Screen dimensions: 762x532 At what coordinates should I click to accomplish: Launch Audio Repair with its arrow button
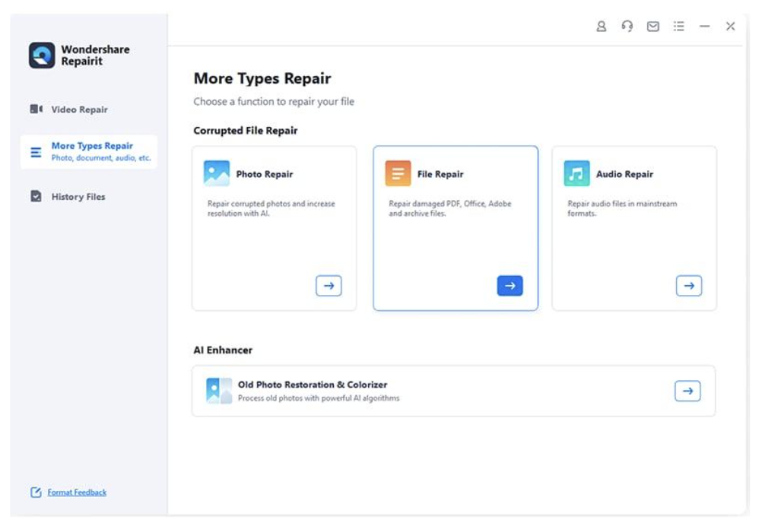pos(689,286)
